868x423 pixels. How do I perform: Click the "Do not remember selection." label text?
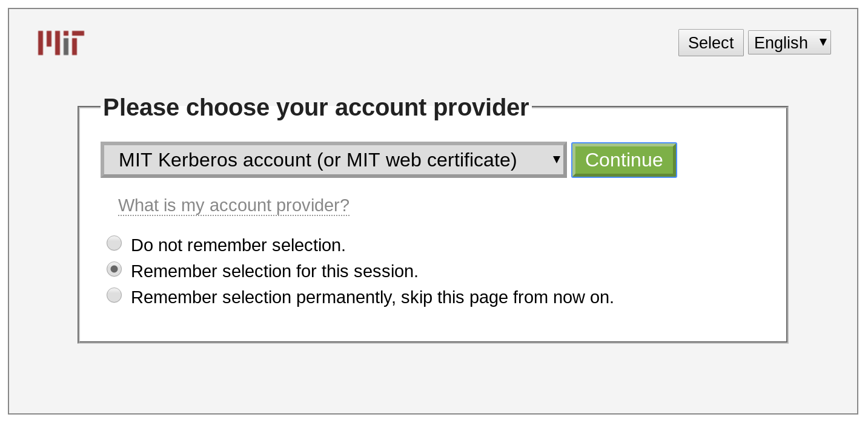click(238, 245)
